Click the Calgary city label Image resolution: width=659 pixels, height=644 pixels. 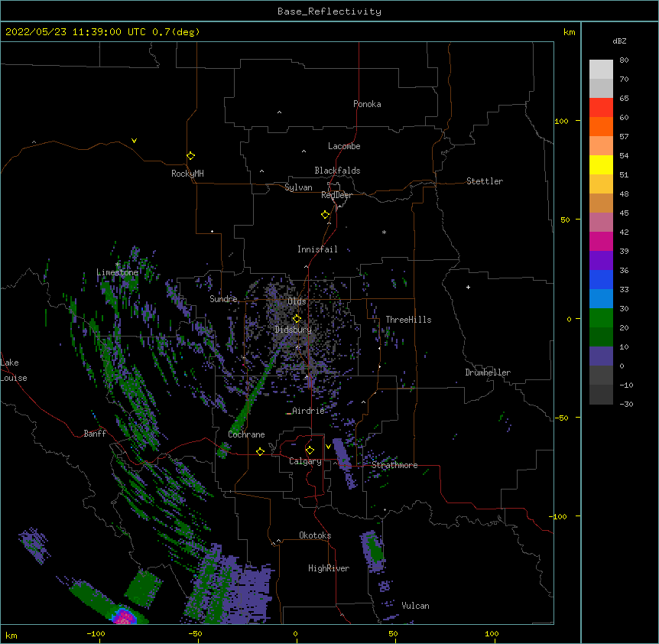[x=306, y=461]
